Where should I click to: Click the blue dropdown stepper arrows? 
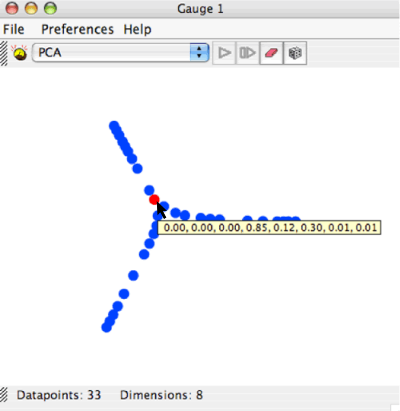(x=199, y=53)
